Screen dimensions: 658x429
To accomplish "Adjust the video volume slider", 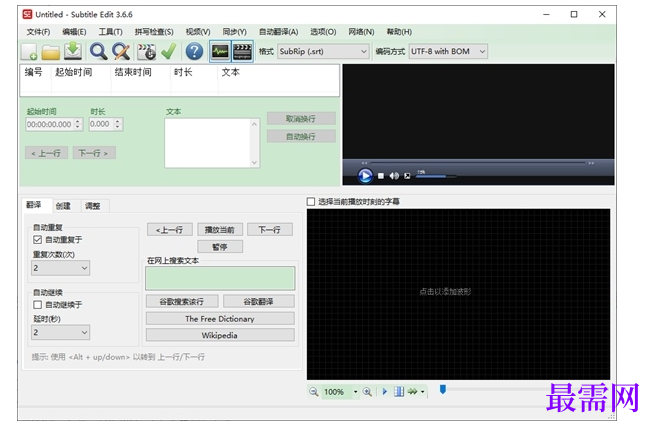I will (x=436, y=176).
